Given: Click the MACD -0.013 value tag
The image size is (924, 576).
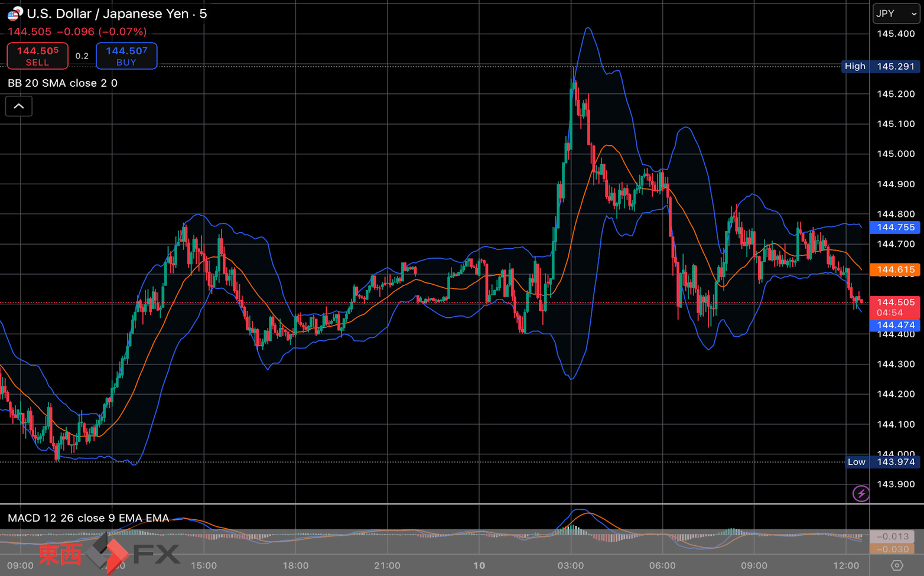Looking at the screenshot, I should pyautogui.click(x=892, y=536).
